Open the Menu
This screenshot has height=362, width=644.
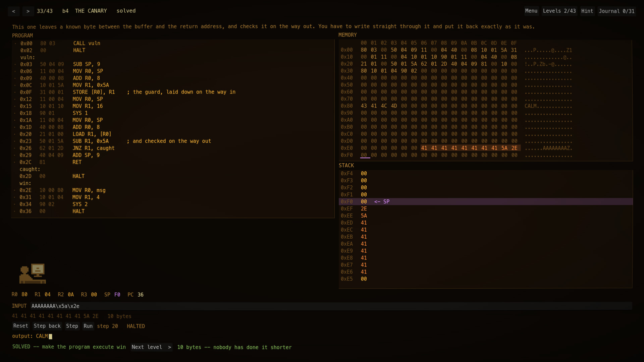(x=531, y=11)
